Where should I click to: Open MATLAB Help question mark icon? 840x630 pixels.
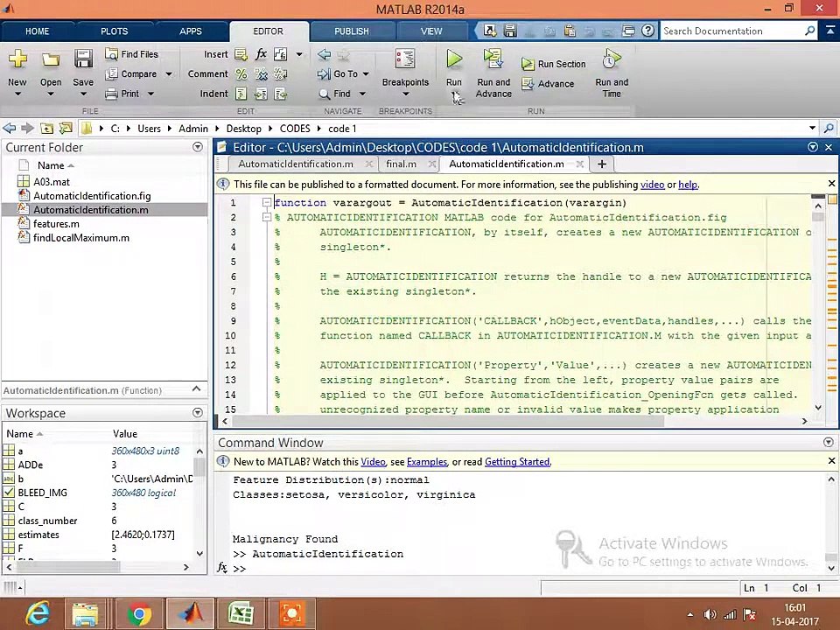(x=647, y=31)
